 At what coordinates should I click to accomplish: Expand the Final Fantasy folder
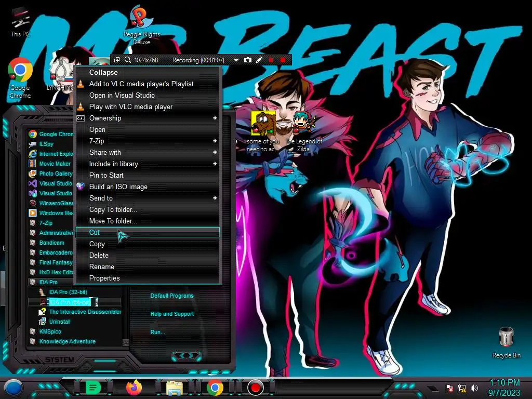[x=51, y=262]
